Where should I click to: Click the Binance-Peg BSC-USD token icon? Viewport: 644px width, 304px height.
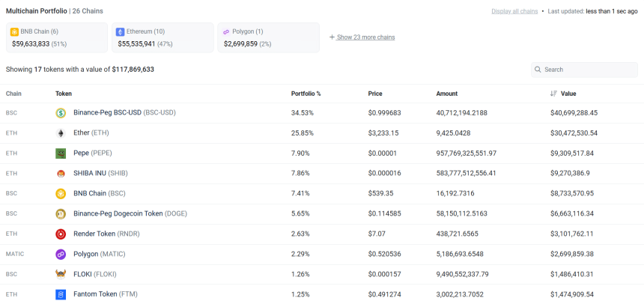[x=61, y=113]
